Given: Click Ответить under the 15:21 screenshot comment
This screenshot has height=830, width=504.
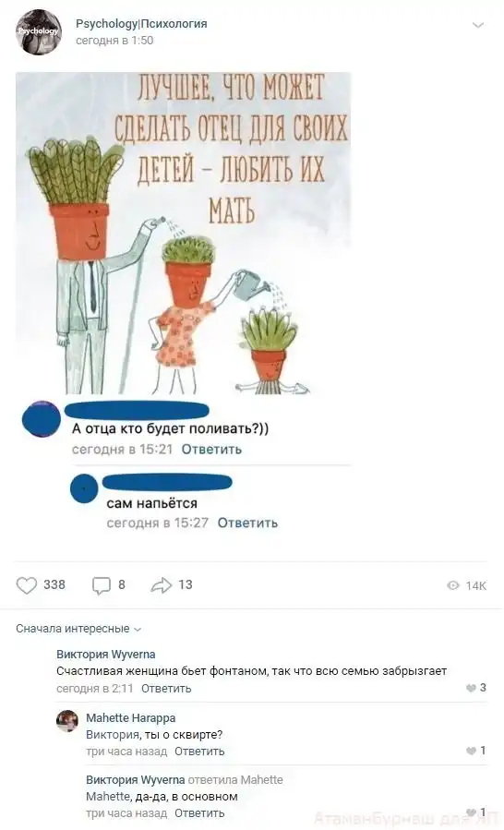Looking at the screenshot, I should tap(211, 450).
